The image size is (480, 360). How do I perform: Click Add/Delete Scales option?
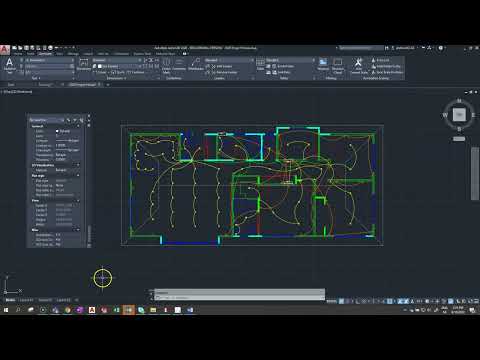point(386,66)
